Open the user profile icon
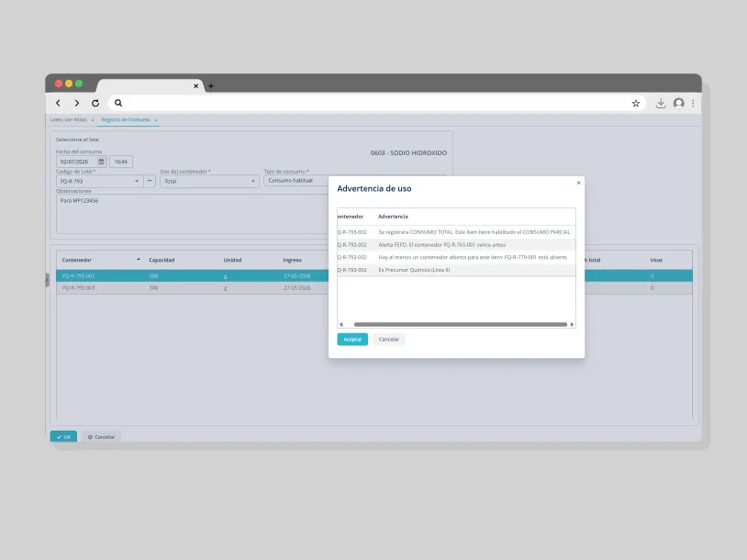The height and width of the screenshot is (560, 747). 679,104
